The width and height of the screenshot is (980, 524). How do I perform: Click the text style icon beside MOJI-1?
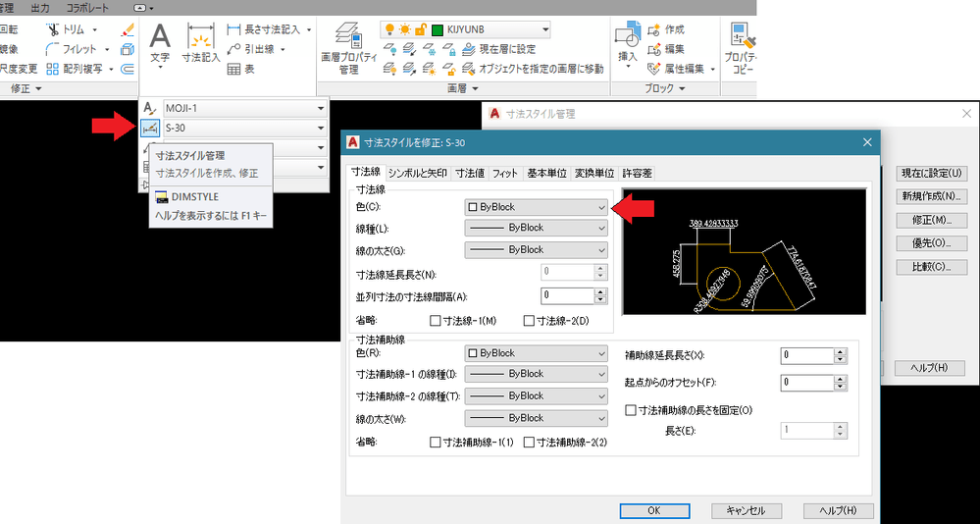(x=149, y=108)
